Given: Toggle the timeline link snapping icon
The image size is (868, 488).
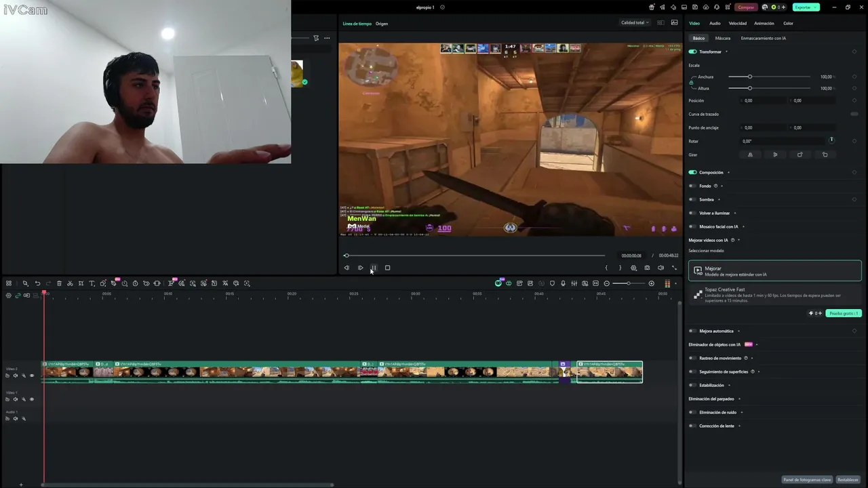Looking at the screenshot, I should point(18,296).
